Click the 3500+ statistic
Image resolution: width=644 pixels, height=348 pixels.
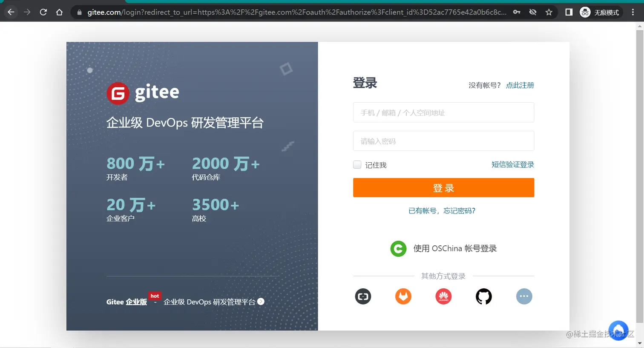(x=216, y=205)
